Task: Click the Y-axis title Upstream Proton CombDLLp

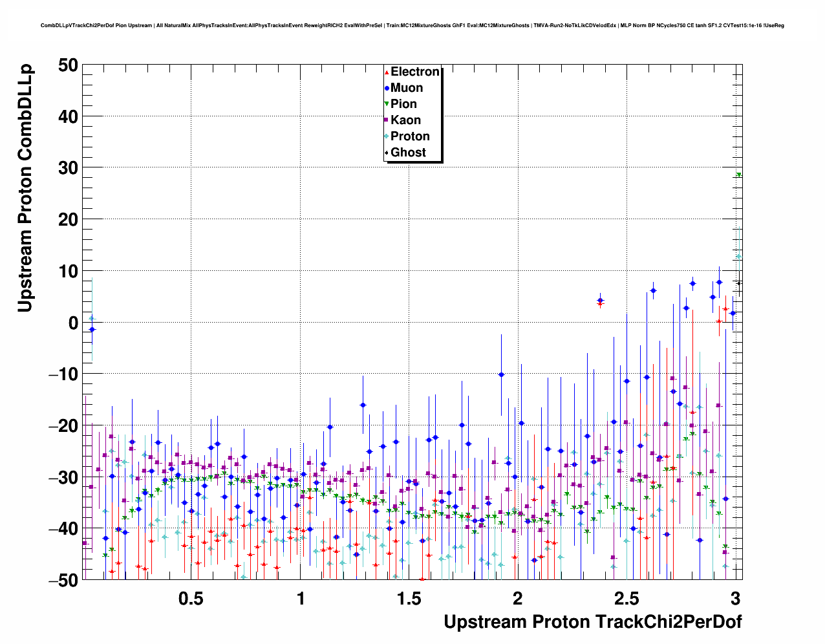Action: tap(25, 188)
